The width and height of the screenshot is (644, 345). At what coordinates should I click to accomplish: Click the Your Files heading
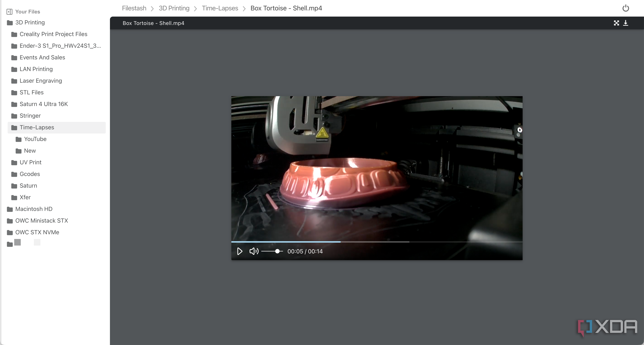click(27, 12)
